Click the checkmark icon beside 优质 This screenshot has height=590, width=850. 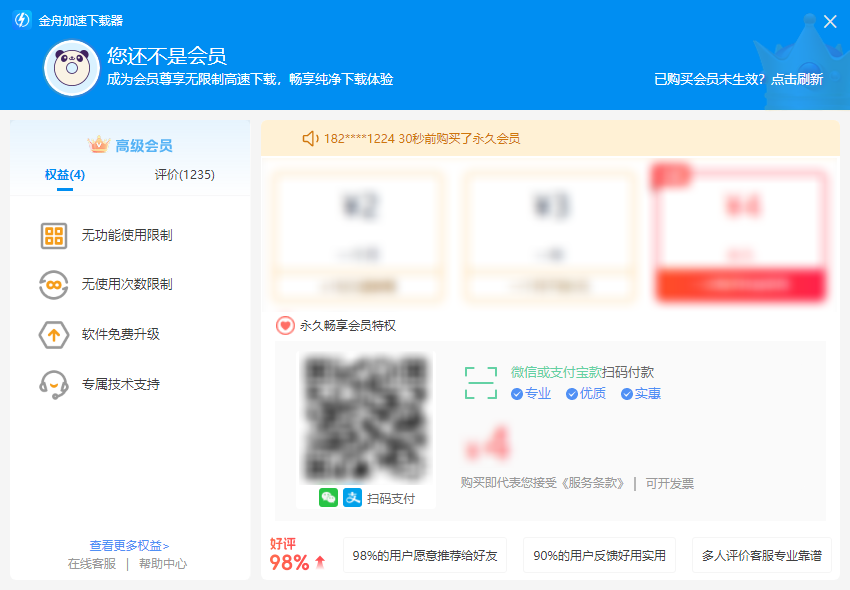click(x=571, y=394)
